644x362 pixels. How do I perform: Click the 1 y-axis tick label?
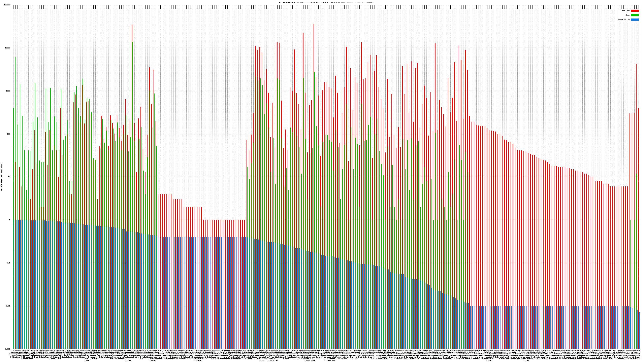[10, 220]
